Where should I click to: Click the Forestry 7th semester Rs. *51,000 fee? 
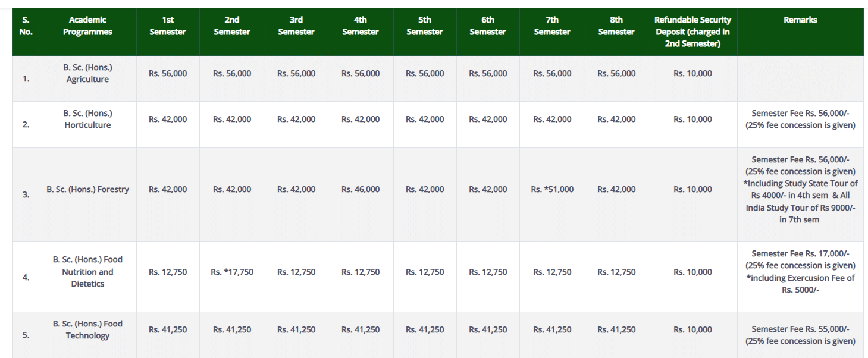tap(552, 190)
